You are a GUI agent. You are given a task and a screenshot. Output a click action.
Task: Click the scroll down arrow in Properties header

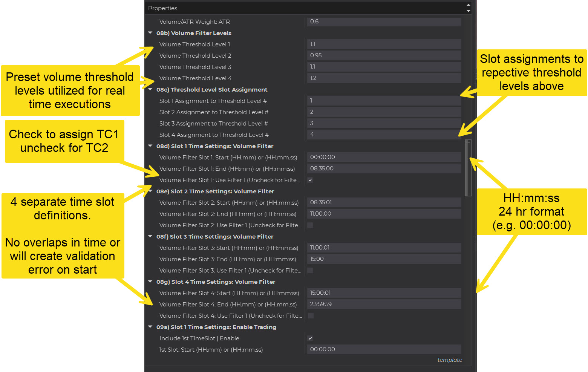[469, 11]
